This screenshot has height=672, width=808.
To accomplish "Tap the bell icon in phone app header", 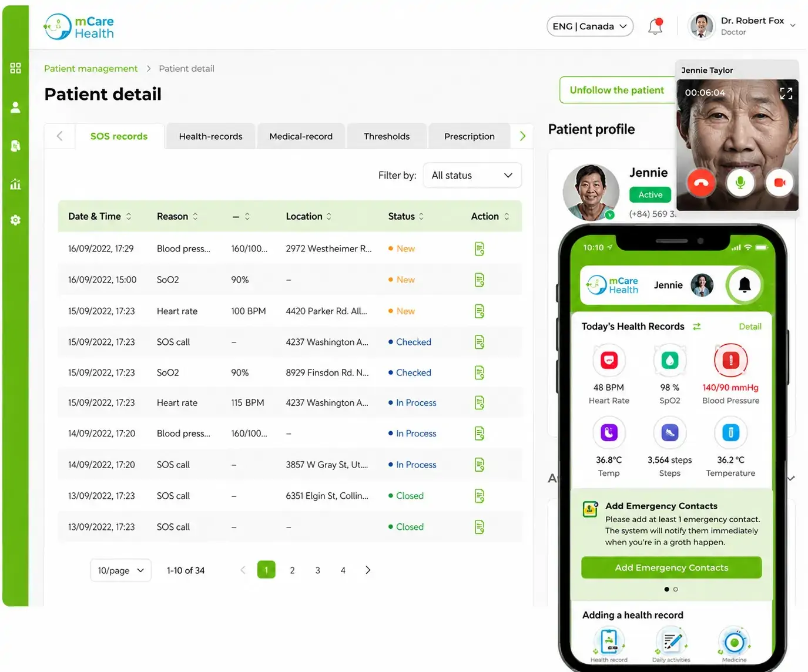I will 745,285.
